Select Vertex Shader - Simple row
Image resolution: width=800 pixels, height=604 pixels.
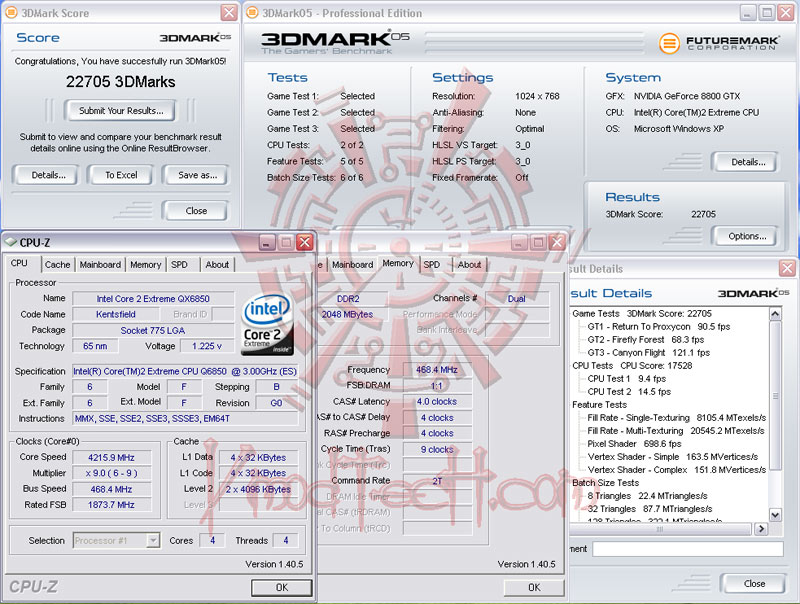(x=672, y=457)
